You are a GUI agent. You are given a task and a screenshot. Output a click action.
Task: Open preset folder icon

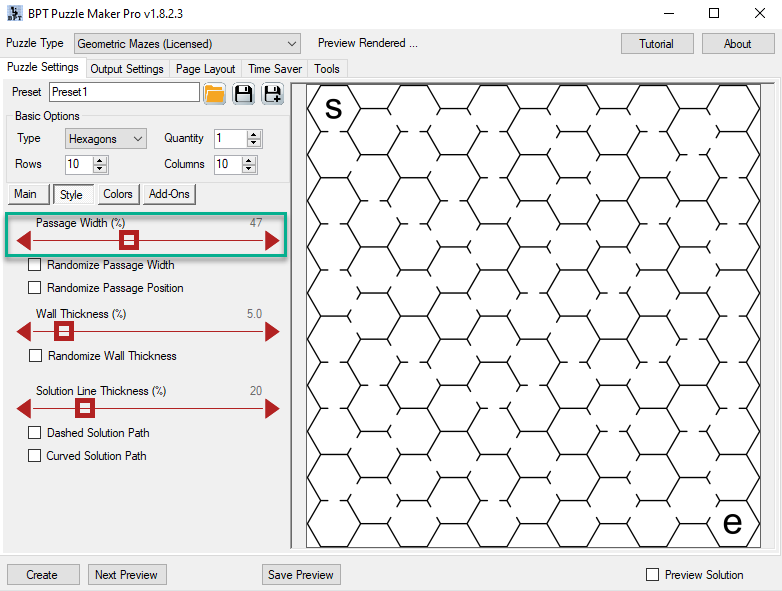click(x=215, y=93)
